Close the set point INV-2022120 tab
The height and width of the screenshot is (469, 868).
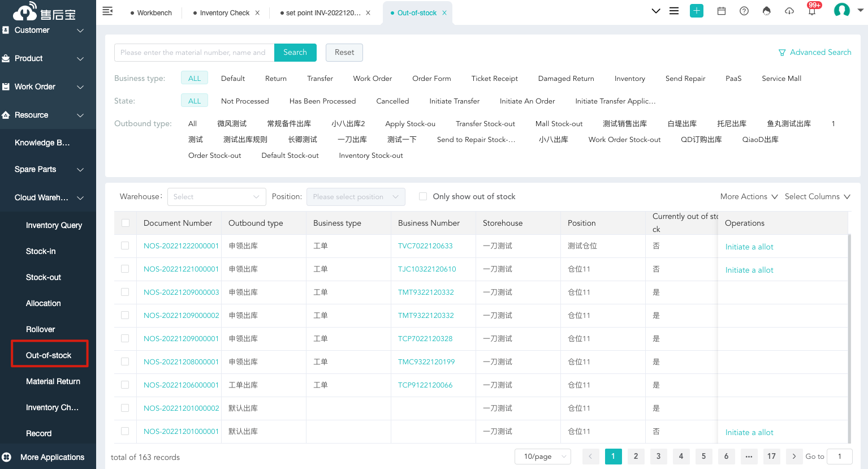368,13
